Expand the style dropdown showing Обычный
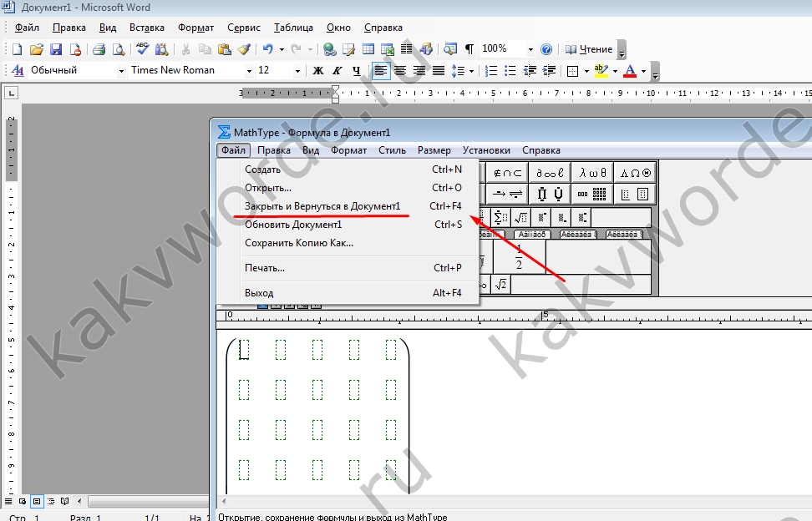Screen dimensions: 812x521 121,71
